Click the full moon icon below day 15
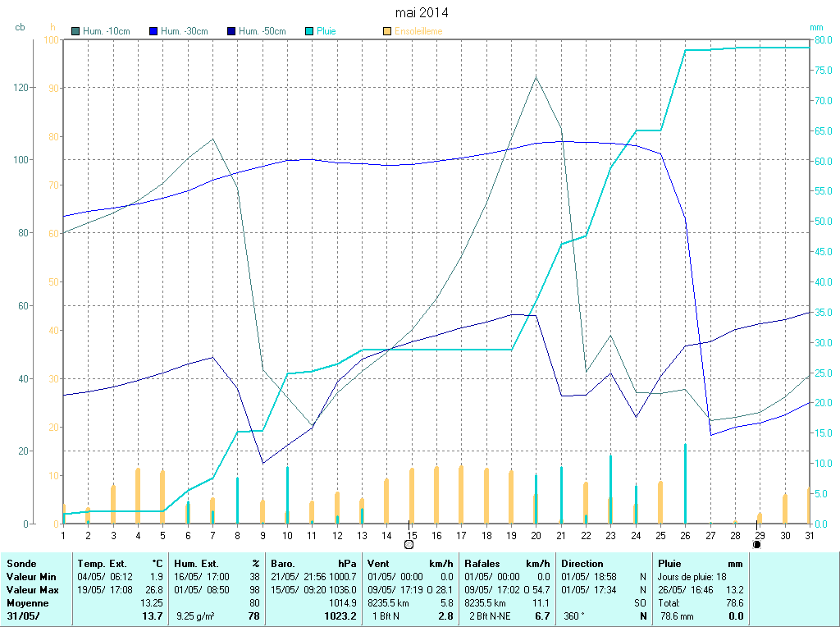 [x=409, y=543]
